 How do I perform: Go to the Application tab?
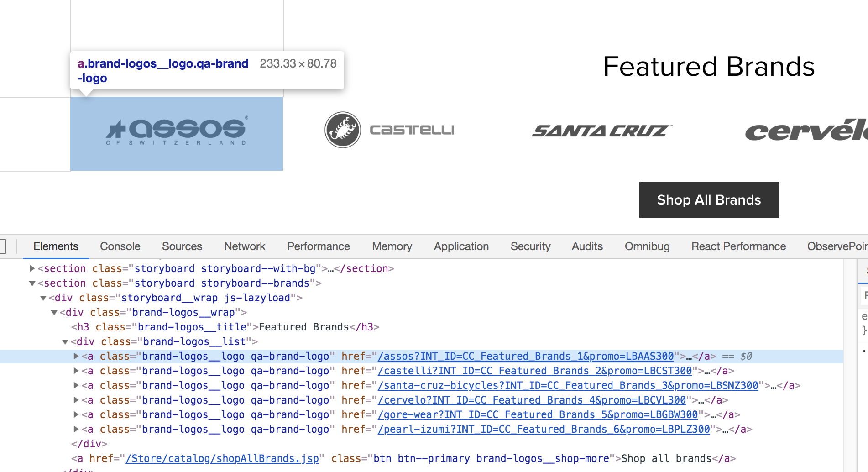point(461,246)
